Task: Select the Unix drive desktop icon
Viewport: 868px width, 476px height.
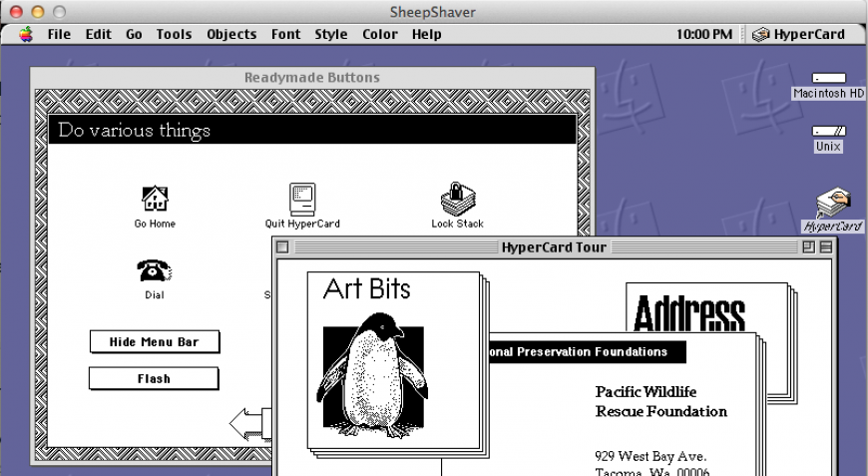Action: tap(827, 132)
